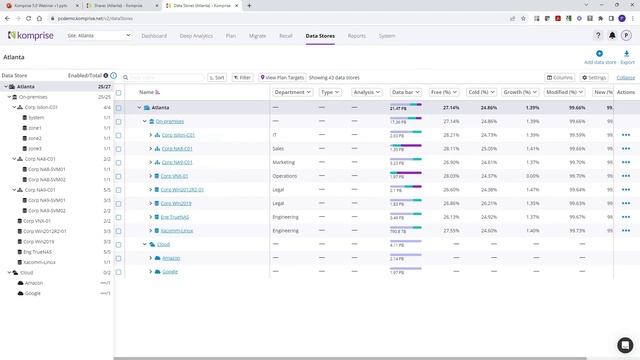The image size is (640, 360).
Task: Open the Department column dropdown
Action: click(x=292, y=92)
